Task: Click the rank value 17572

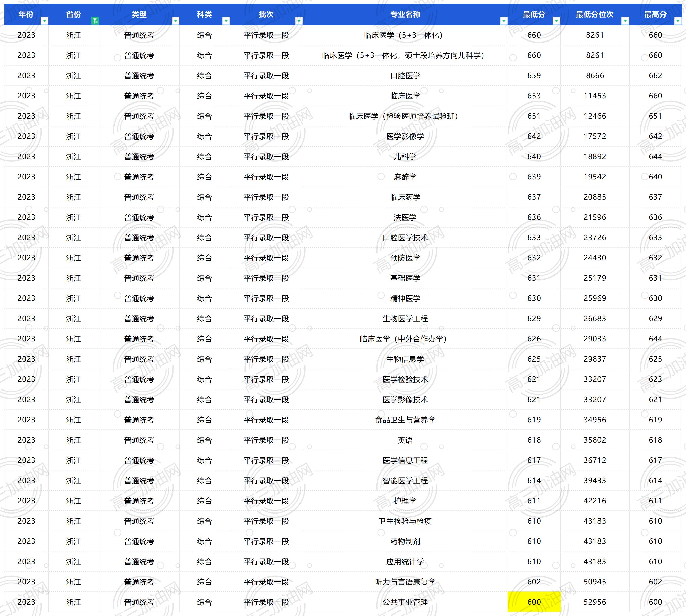Action: (x=595, y=136)
